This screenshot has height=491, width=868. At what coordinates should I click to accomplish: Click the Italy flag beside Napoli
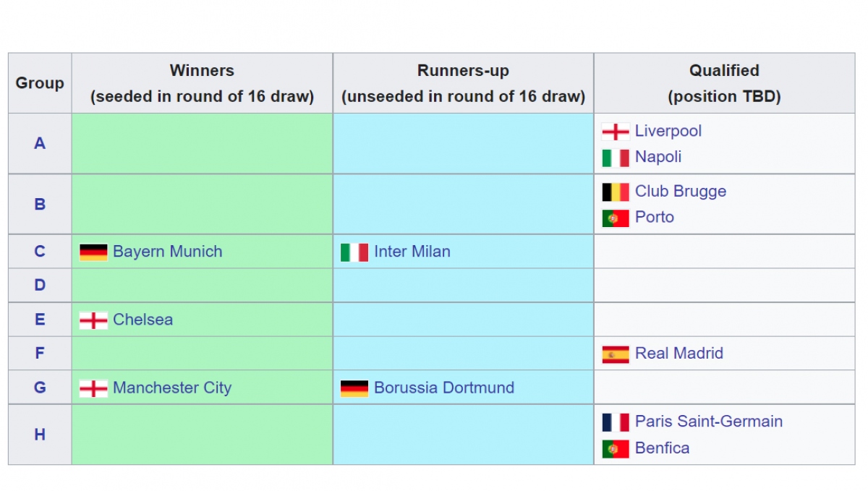pos(616,158)
